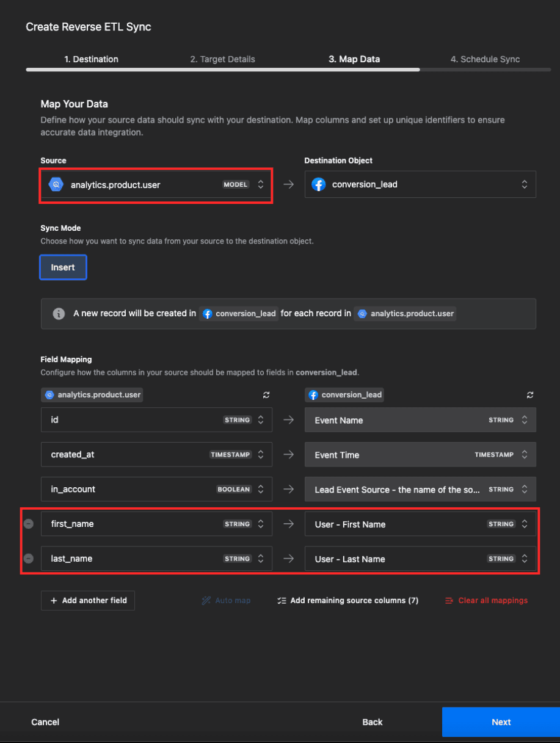
Task: Click the step progress bar under the wizard tabs
Action: pyautogui.click(x=280, y=70)
